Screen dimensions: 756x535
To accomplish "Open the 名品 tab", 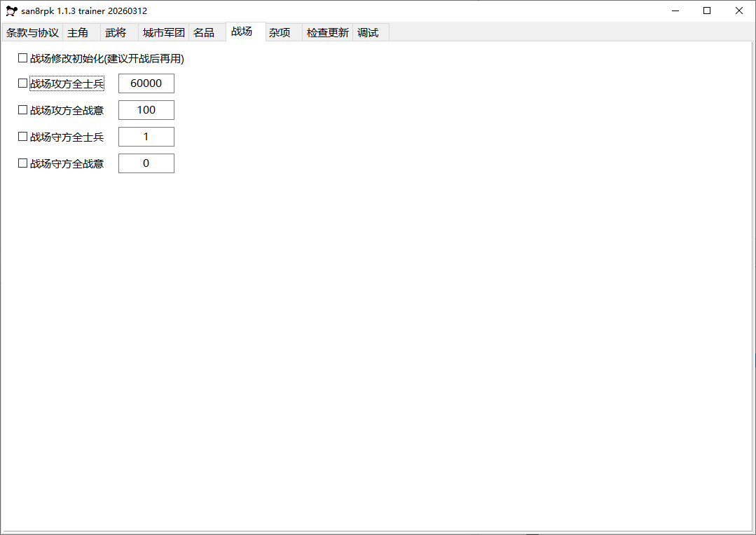I will [204, 32].
